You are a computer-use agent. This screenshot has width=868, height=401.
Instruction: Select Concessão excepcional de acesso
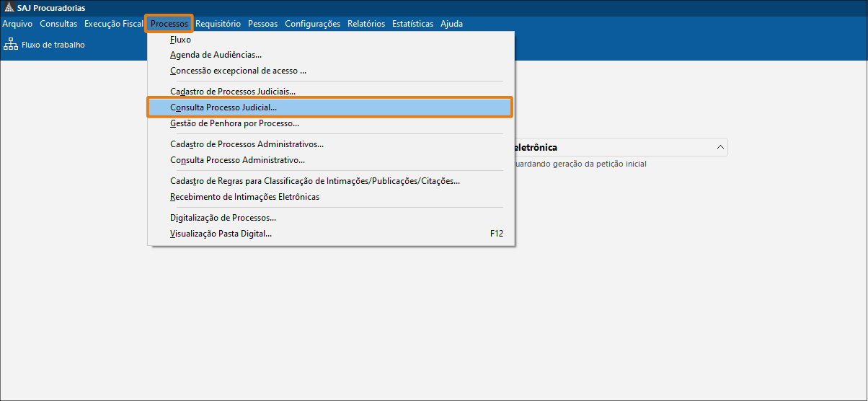click(238, 71)
